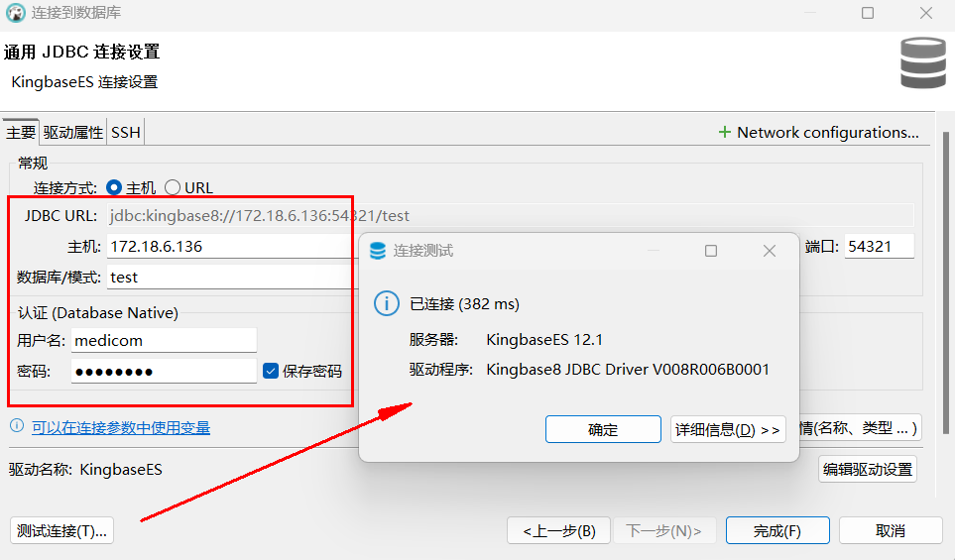The height and width of the screenshot is (560, 955).
Task: Click the database stack icon in header
Action: pyautogui.click(x=923, y=63)
